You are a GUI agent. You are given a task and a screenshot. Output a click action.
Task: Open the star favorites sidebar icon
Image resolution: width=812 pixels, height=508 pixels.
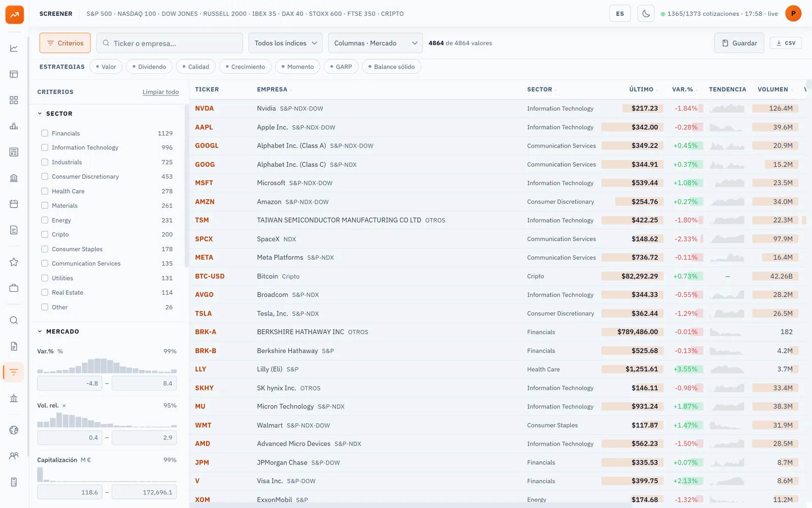coord(14,262)
